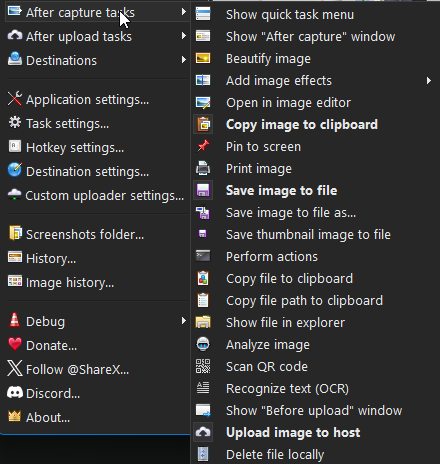Click the Pin to screen pushpin icon
This screenshot has width=440, height=464.
[x=203, y=146]
